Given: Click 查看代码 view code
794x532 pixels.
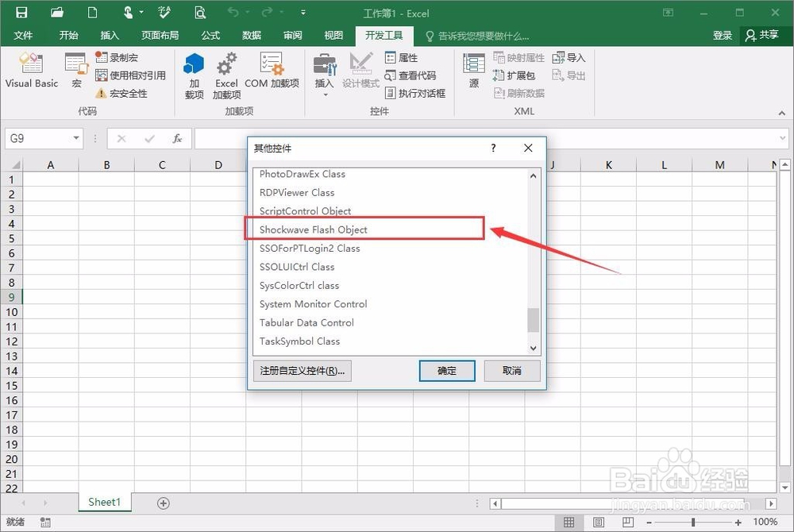Looking at the screenshot, I should [410, 75].
